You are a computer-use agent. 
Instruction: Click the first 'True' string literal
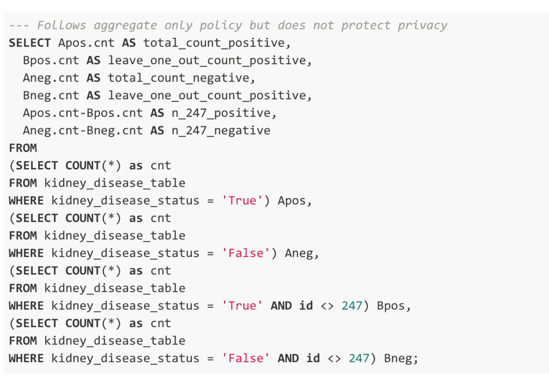pos(242,201)
